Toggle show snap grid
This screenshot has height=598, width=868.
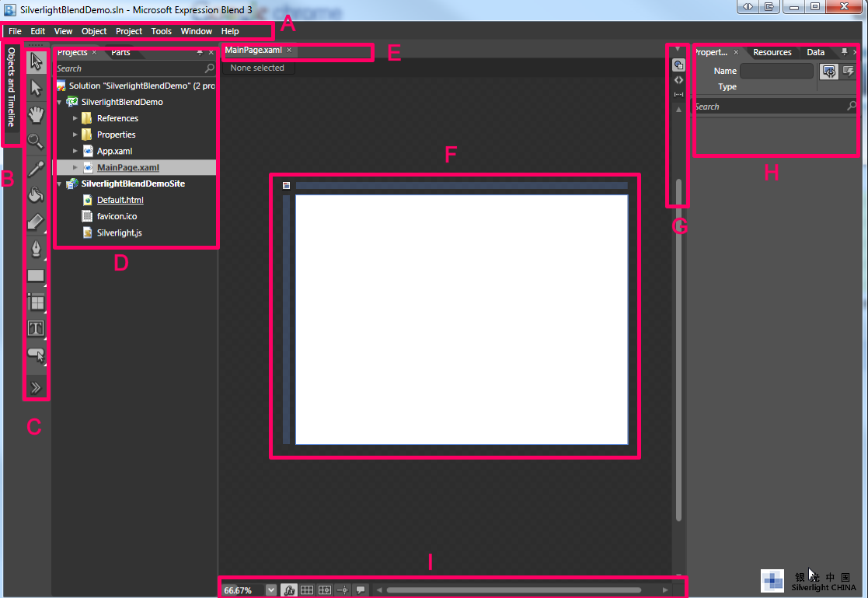point(307,590)
